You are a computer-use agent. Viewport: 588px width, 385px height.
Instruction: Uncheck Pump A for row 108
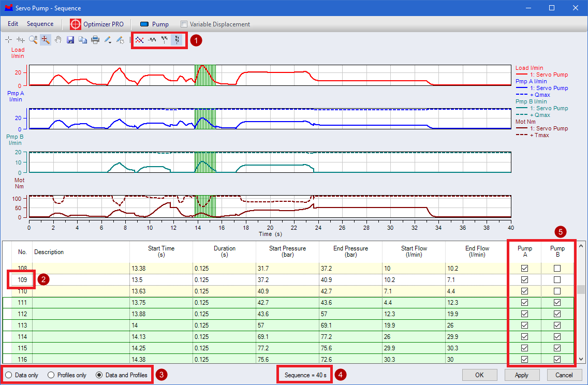pyautogui.click(x=525, y=268)
